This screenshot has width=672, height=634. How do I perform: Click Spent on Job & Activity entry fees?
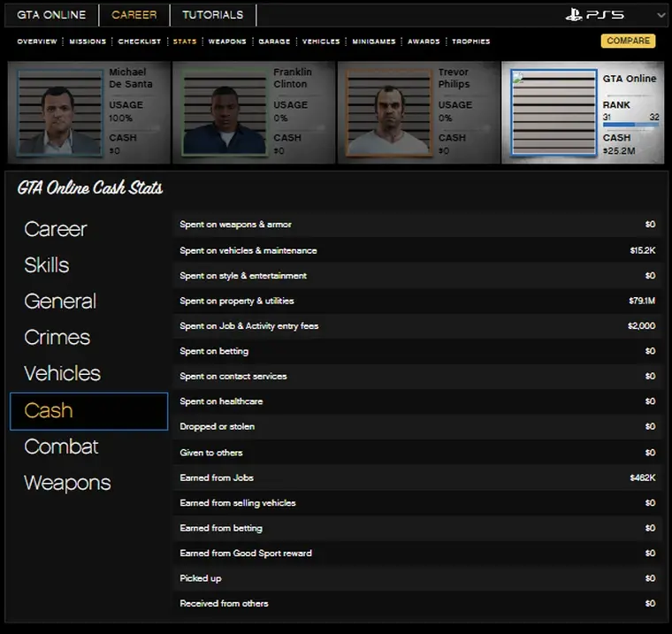point(417,325)
